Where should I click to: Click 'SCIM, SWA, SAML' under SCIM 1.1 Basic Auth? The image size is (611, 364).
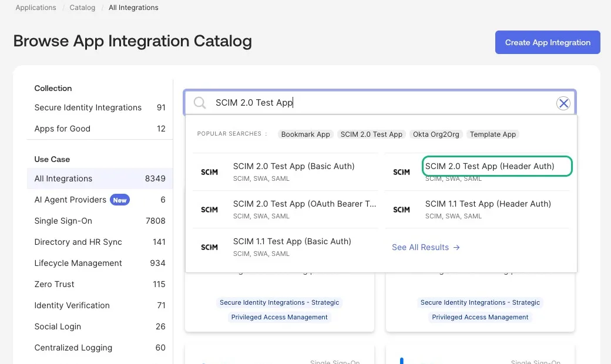pyautogui.click(x=261, y=254)
